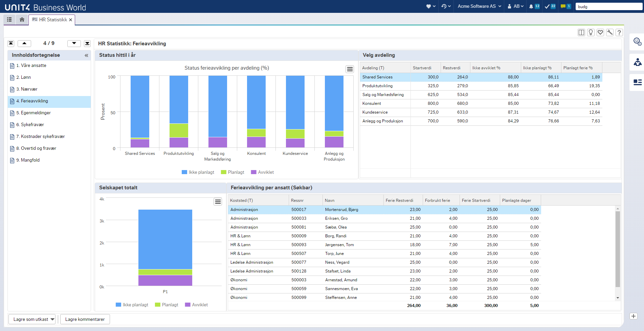Click the plus add button bottom right
644x331 pixels.
[x=634, y=316]
